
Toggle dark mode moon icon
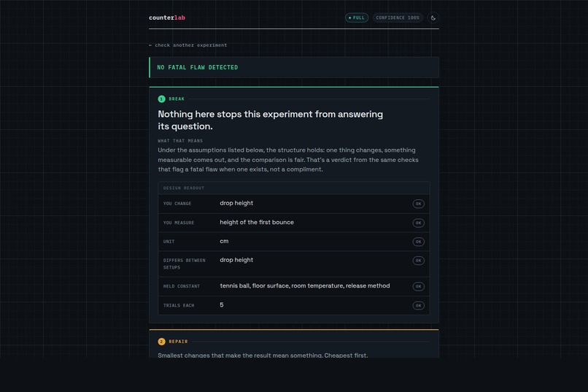pyautogui.click(x=433, y=18)
